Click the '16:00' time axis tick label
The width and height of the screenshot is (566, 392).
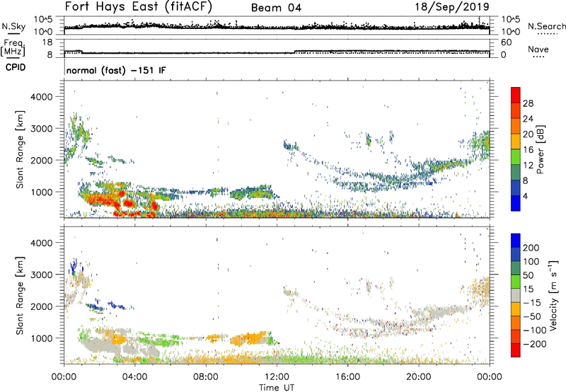click(x=347, y=377)
